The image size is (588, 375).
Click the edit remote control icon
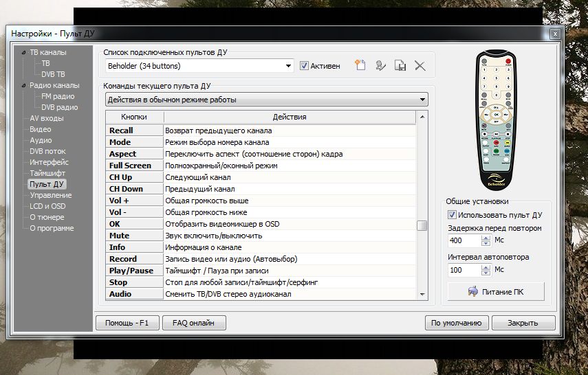pos(380,66)
